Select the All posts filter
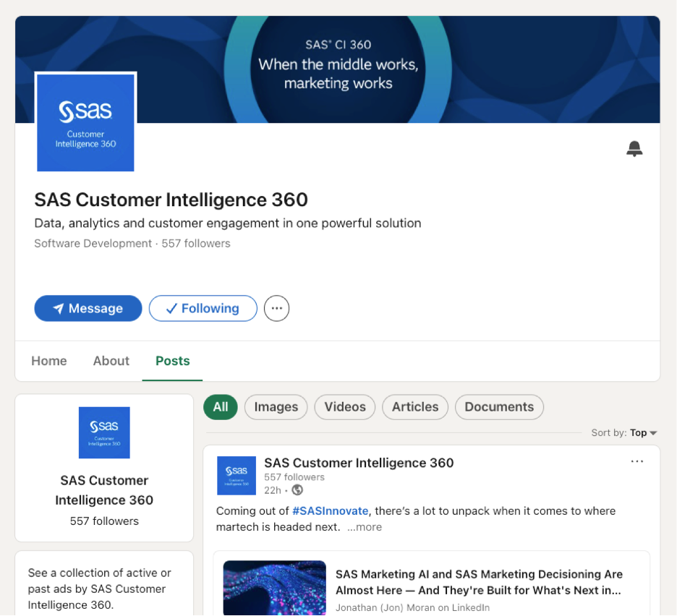The height and width of the screenshot is (616, 677). point(220,406)
